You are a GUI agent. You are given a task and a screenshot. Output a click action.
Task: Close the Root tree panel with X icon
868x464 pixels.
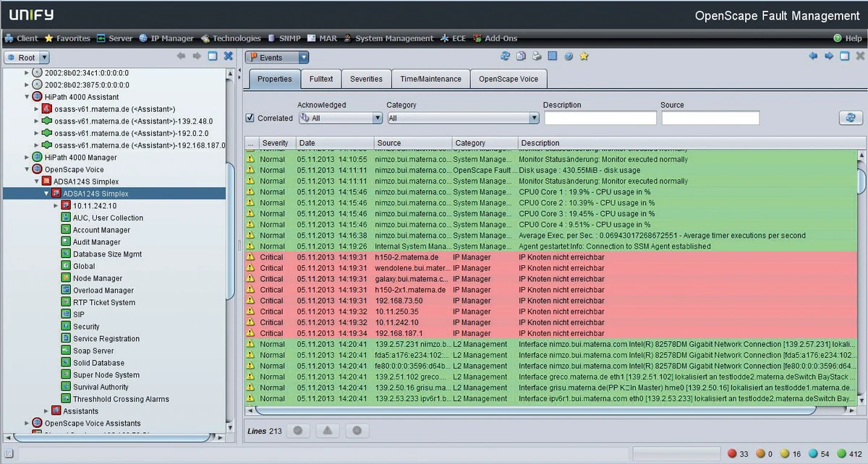pos(229,56)
